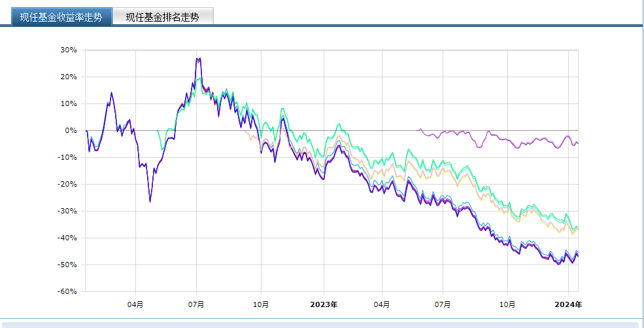Click the -30% y-axis label
644x328 pixels.
click(67, 211)
